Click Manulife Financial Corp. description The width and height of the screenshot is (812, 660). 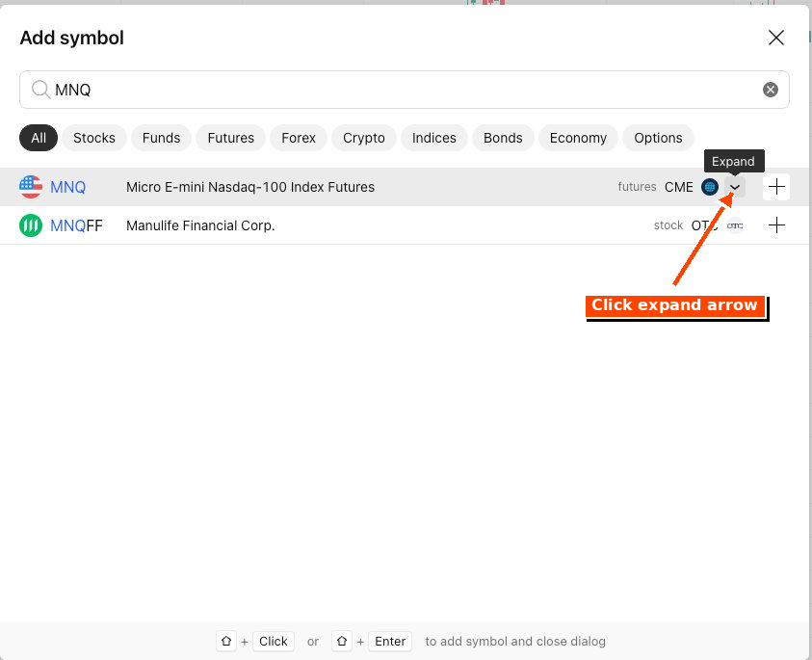(x=200, y=225)
